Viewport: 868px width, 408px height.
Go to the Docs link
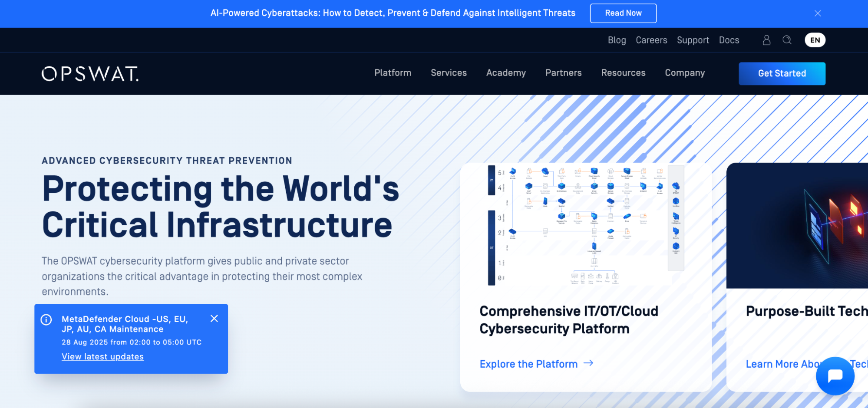(729, 40)
